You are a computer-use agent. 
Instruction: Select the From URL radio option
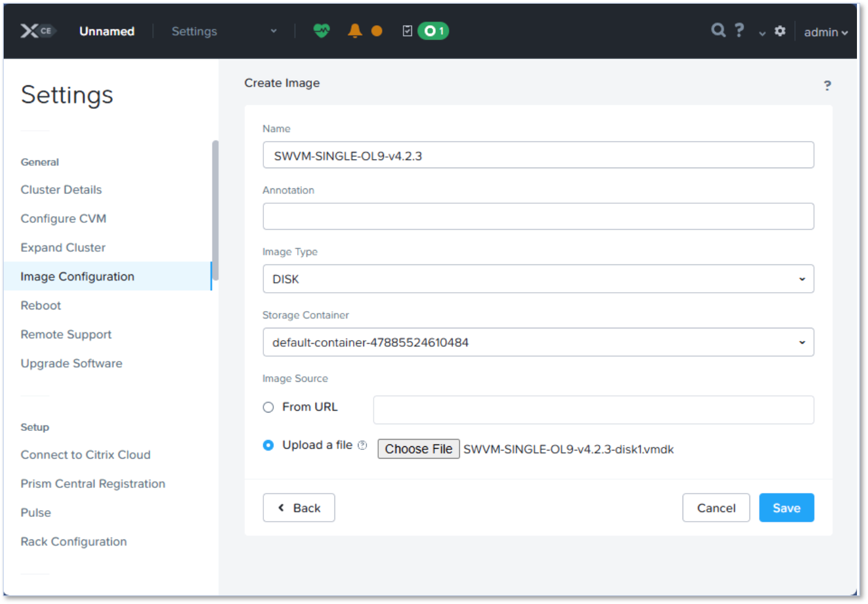[x=268, y=408]
